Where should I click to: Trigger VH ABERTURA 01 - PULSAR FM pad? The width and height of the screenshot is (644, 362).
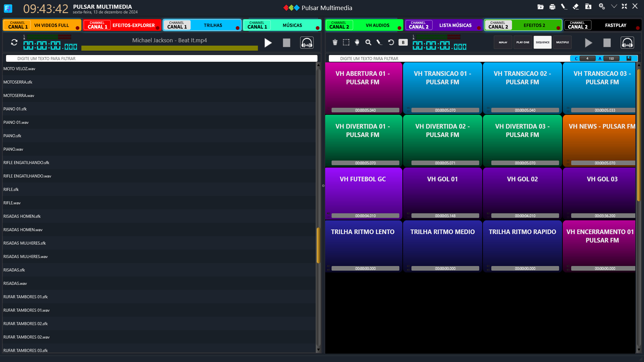pyautogui.click(x=363, y=88)
